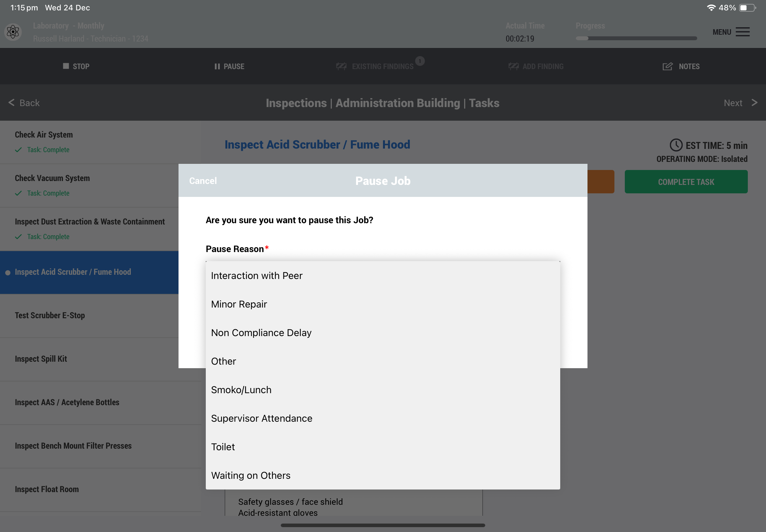Tap the Add Finding icon

coord(513,66)
